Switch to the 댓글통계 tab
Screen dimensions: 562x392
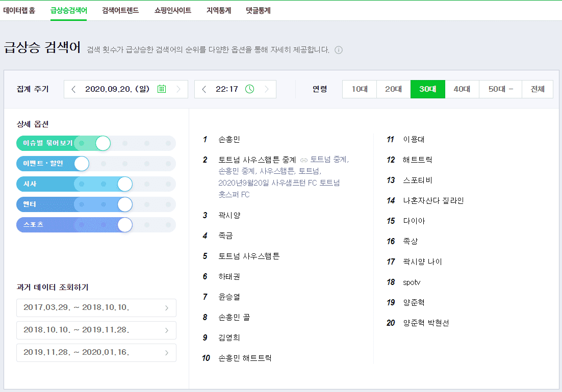258,10
